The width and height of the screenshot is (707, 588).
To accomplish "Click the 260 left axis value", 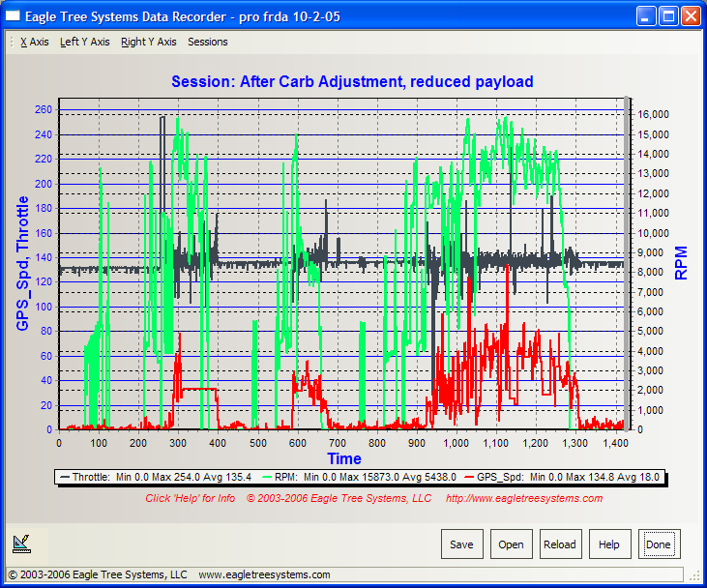I will coord(44,109).
